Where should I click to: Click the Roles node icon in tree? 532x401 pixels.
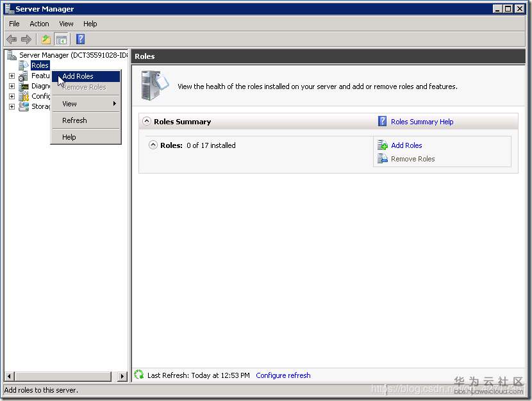point(24,65)
